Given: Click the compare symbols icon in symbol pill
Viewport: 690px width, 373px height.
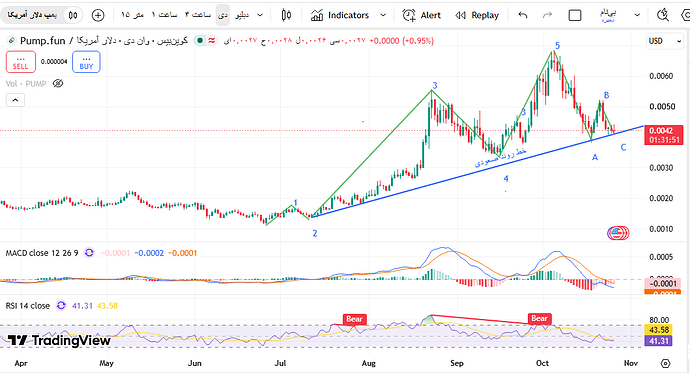Looking at the screenshot, I should pos(73,15).
